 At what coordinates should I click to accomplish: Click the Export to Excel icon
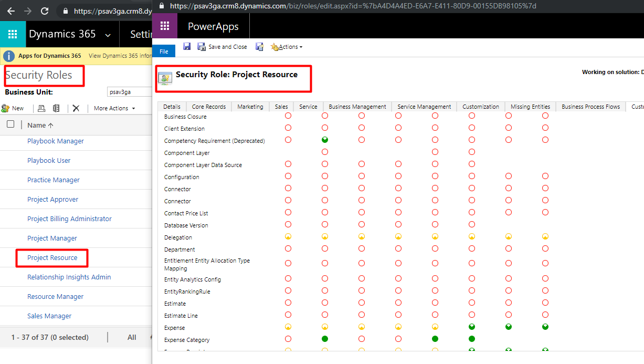click(x=56, y=108)
